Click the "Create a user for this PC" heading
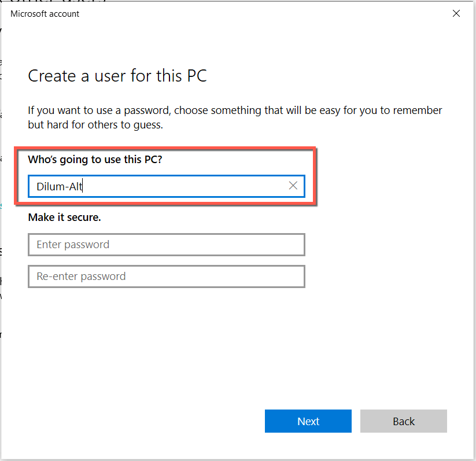 click(x=117, y=76)
